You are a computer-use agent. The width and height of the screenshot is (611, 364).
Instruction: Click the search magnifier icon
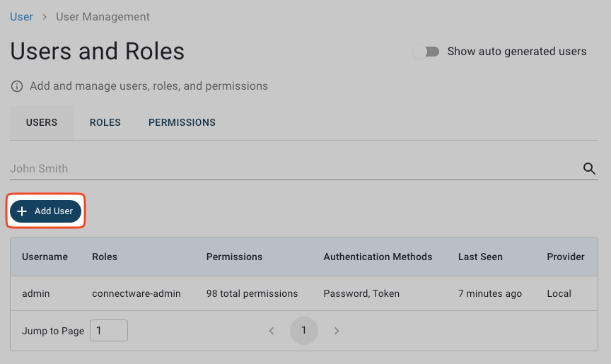point(589,168)
